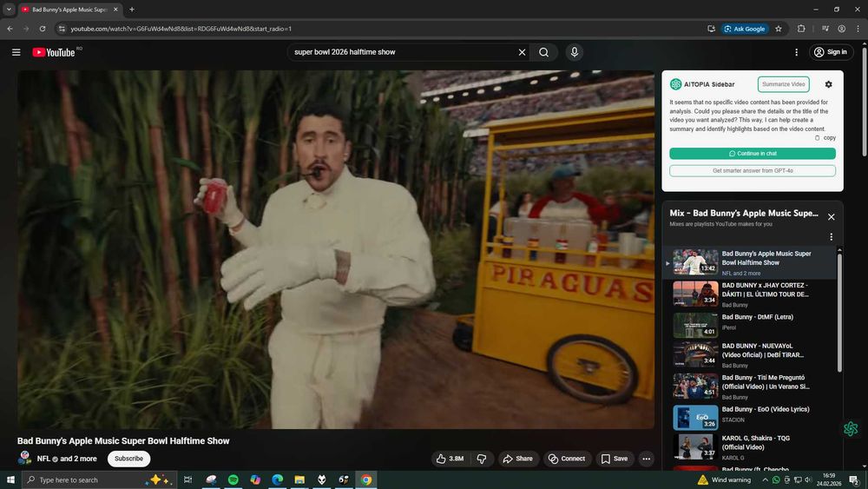Image resolution: width=868 pixels, height=489 pixels.
Task: Select the Bad Bunny's Apple Music tab
Action: coord(69,10)
